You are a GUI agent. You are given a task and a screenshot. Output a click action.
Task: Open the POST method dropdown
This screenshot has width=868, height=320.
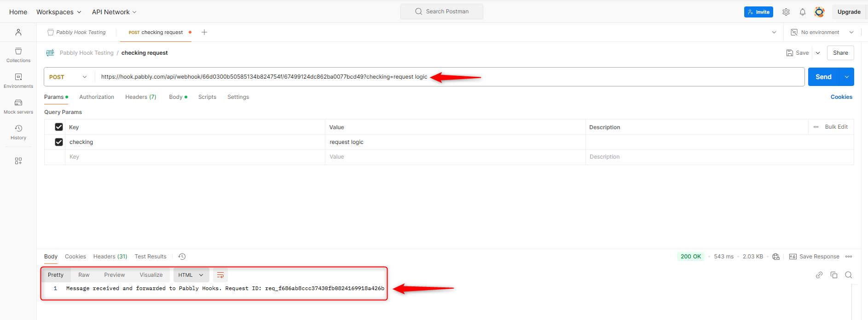coord(68,77)
